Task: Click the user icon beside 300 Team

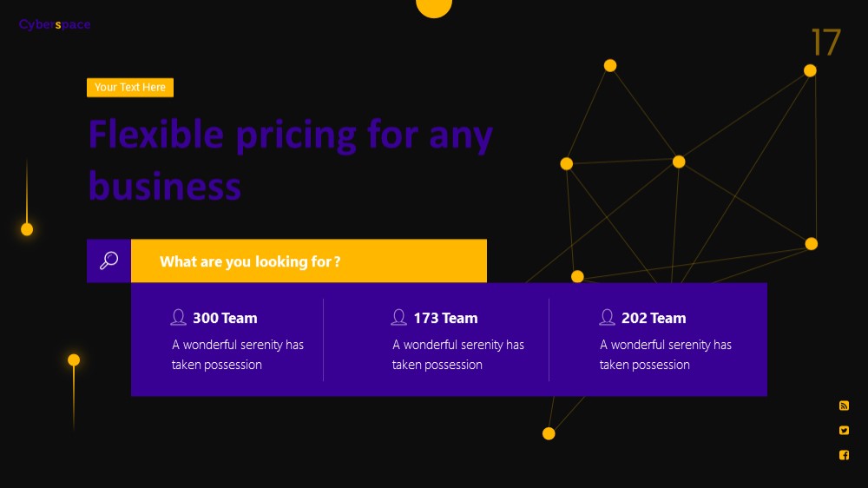Action: click(178, 317)
